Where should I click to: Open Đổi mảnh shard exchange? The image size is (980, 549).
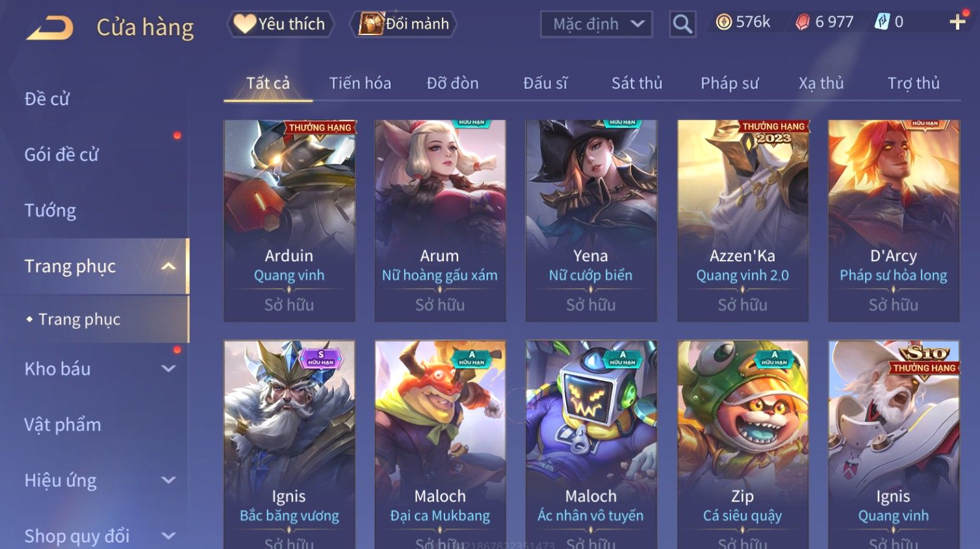point(404,24)
